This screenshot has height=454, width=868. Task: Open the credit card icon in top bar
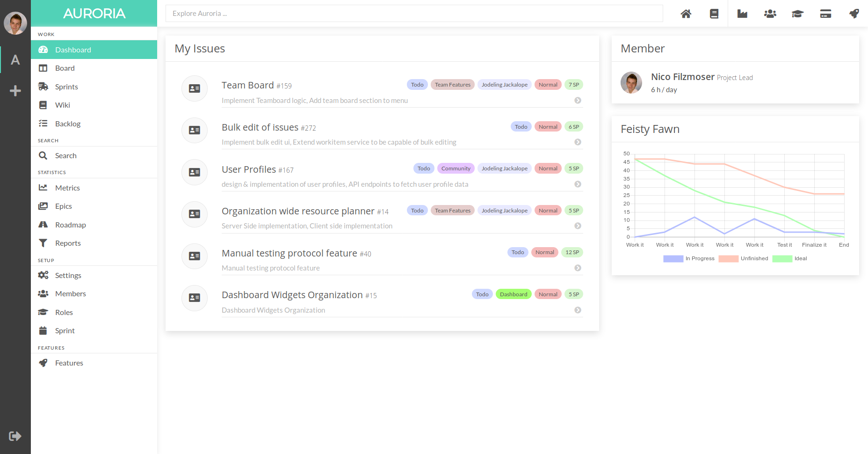[825, 14]
